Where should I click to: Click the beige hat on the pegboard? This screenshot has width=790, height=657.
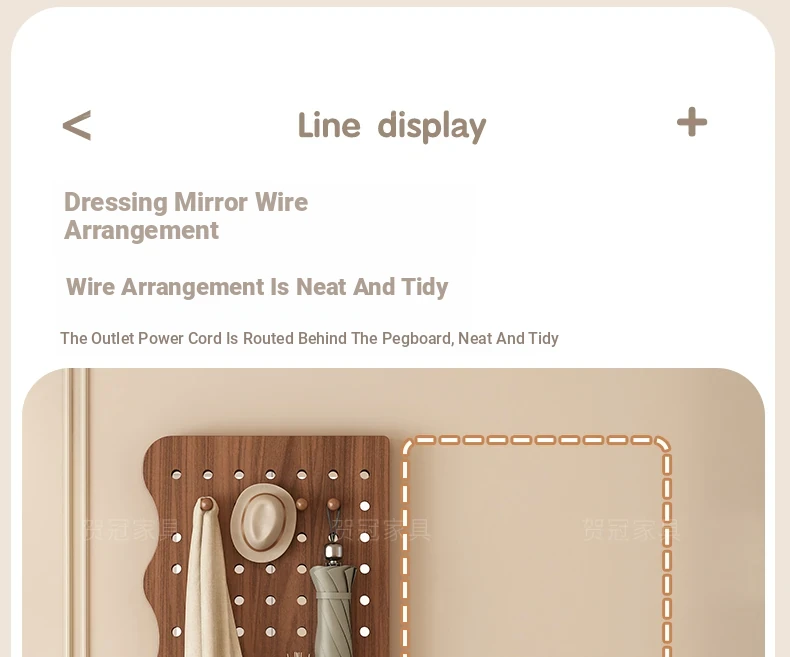point(263,522)
